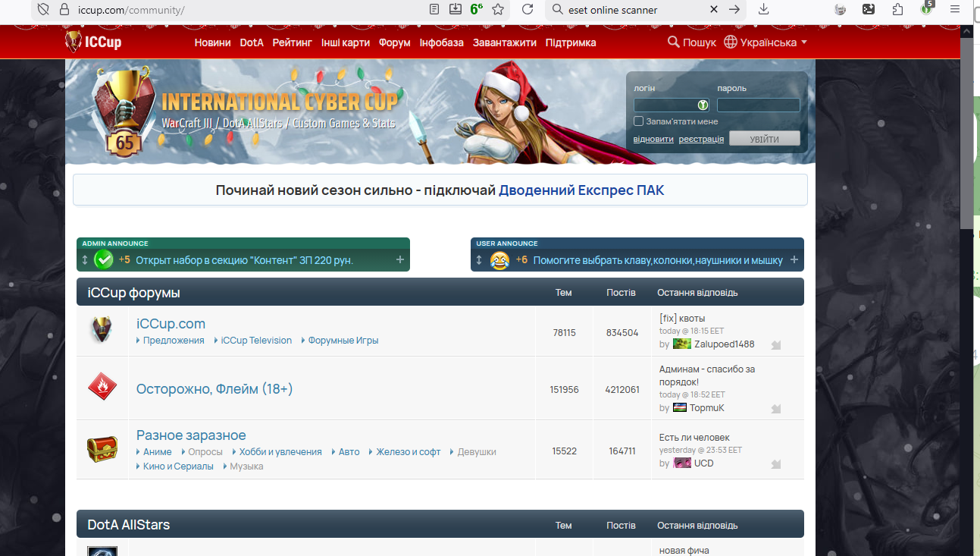Click the green 6 weather temperature indicator
Viewport: 980px width, 556px height.
click(x=477, y=9)
